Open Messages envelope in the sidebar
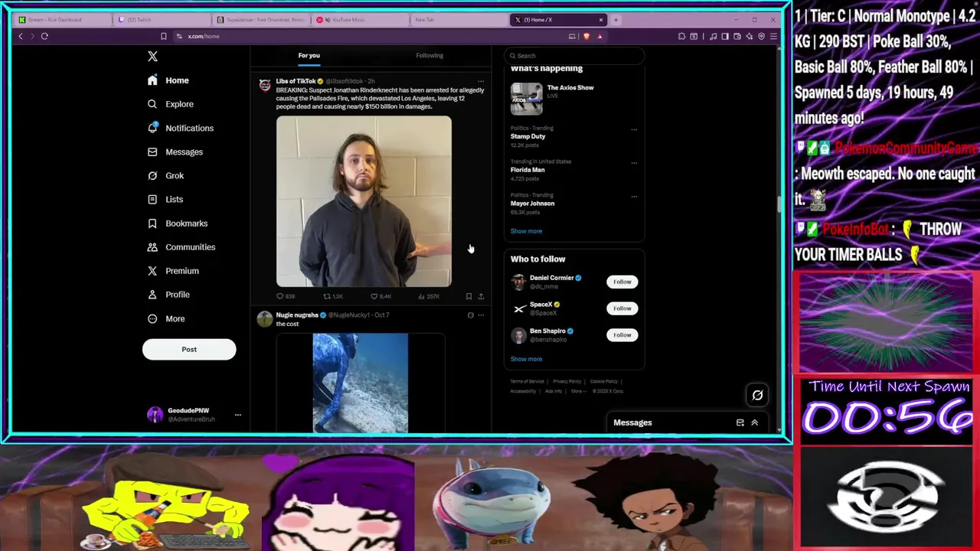 click(175, 152)
